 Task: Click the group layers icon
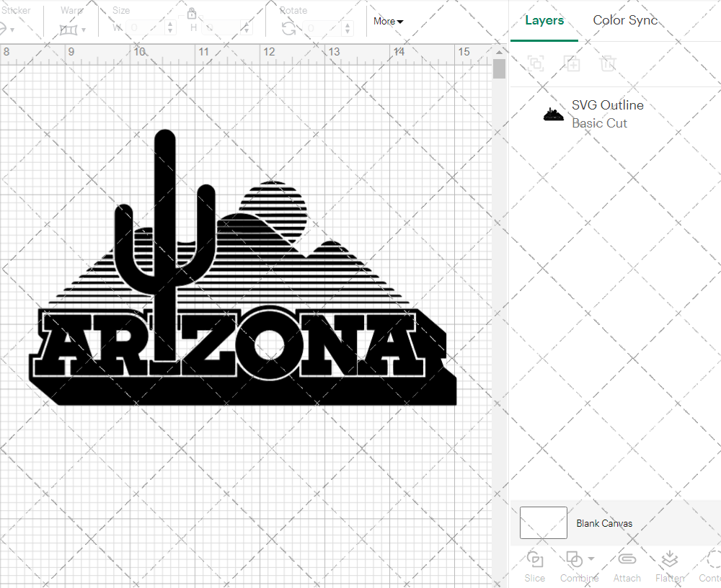[x=536, y=63]
